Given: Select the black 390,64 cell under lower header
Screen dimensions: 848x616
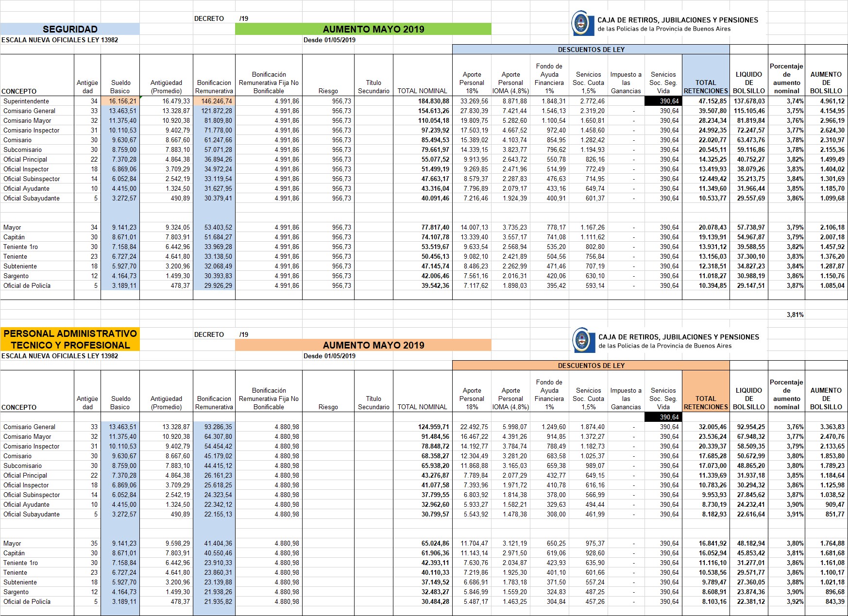Looking at the screenshot, I should [663, 417].
